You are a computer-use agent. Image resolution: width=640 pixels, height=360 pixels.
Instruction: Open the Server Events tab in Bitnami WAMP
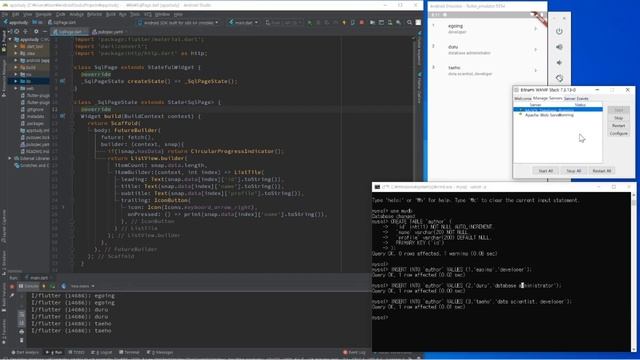pyautogui.click(x=576, y=98)
